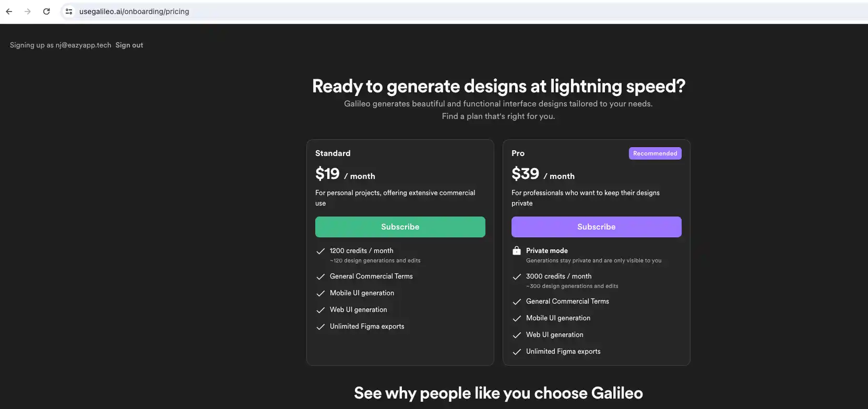The image size is (868, 409).
Task: Click the Private mode lock icon
Action: (517, 251)
